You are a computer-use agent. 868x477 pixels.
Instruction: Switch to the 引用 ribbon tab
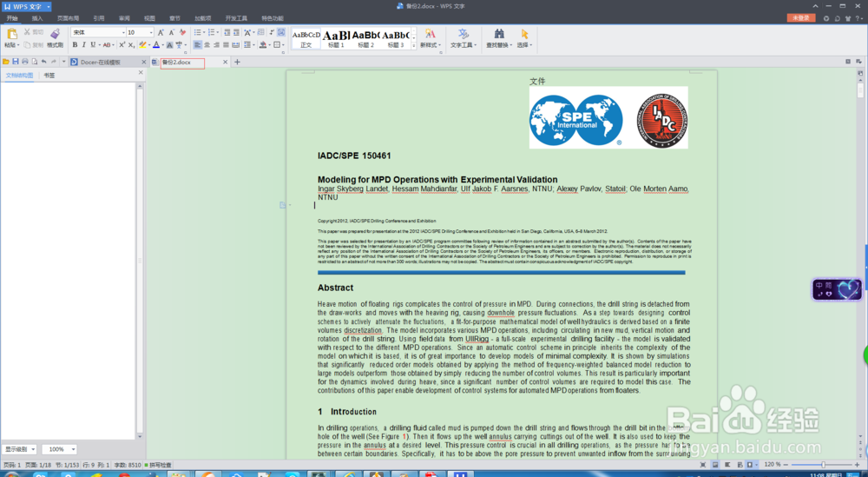pos(99,18)
